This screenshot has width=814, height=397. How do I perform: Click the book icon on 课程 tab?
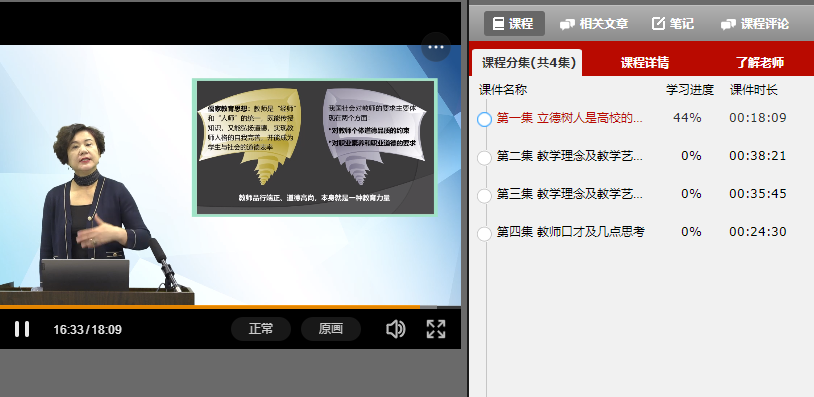[x=498, y=24]
